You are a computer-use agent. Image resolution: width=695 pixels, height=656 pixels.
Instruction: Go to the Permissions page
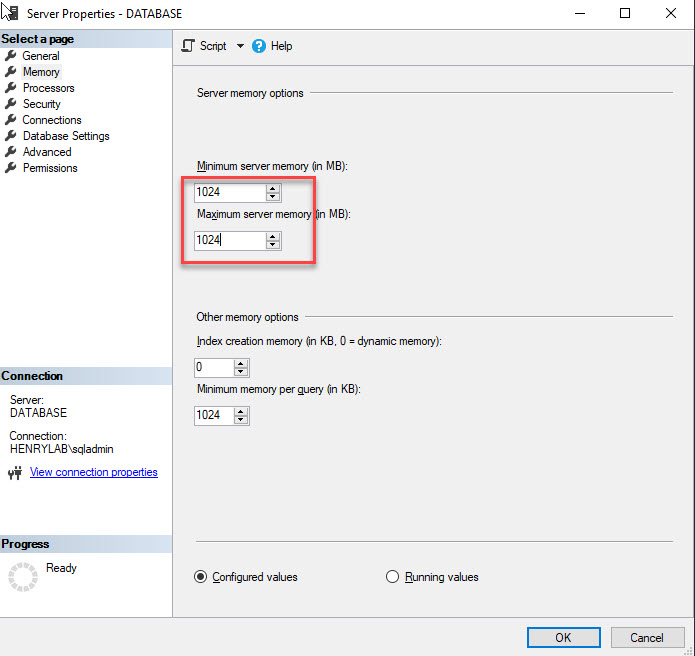coord(50,168)
